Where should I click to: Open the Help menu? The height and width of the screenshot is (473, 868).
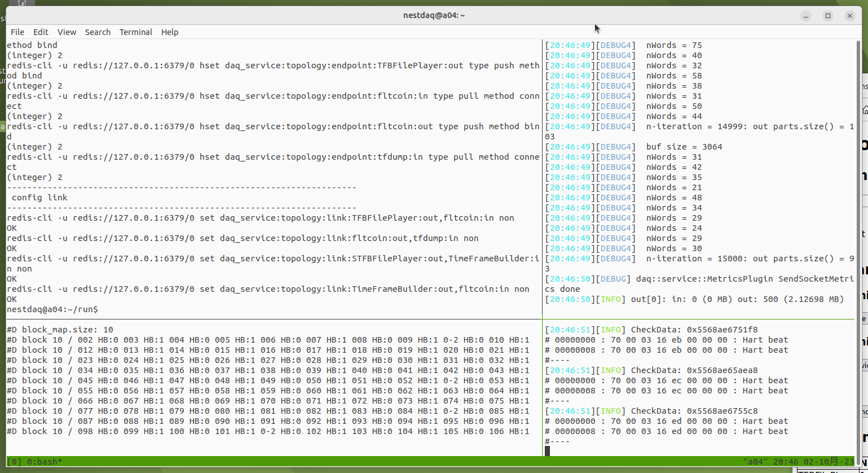tap(170, 32)
